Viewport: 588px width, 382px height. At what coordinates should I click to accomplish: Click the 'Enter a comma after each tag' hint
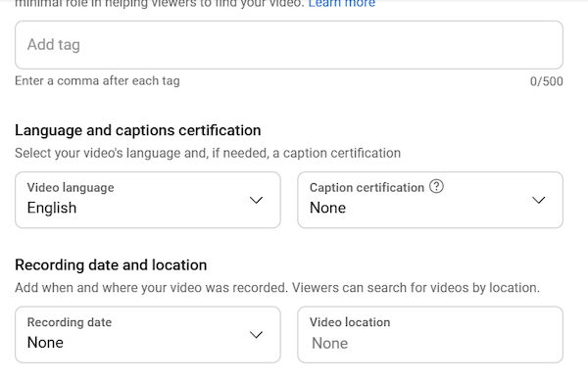(97, 81)
